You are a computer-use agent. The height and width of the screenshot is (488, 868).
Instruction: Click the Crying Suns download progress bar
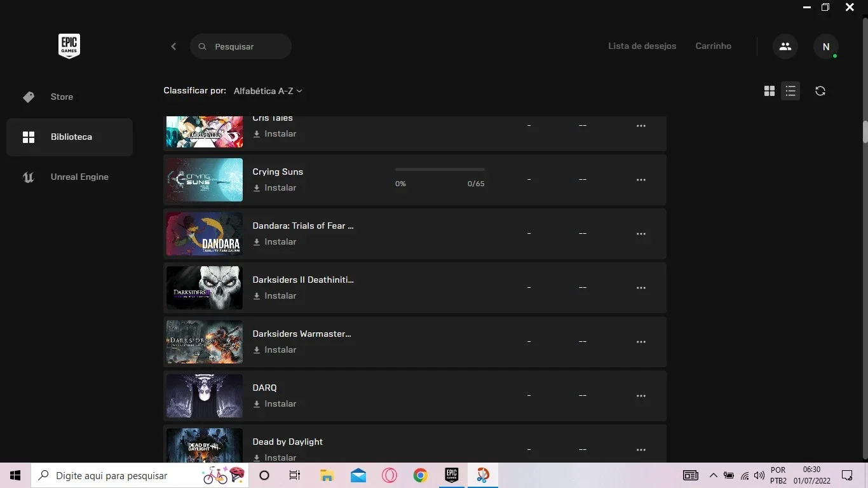pyautogui.click(x=440, y=170)
